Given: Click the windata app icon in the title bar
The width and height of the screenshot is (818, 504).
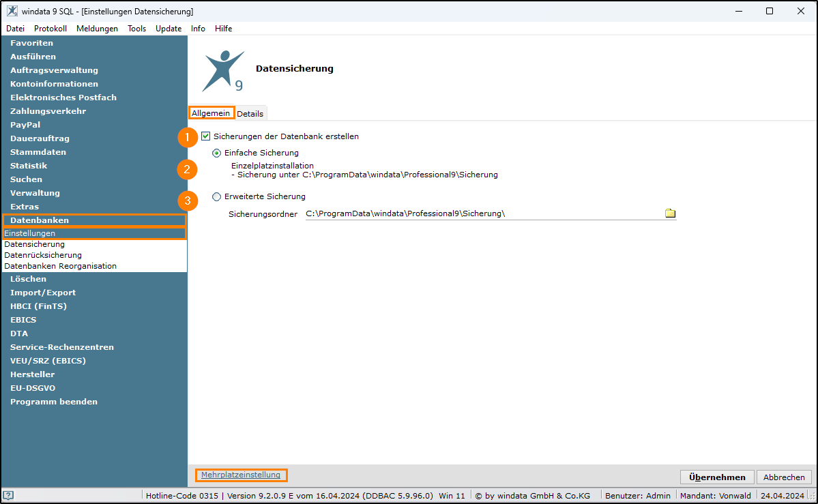Looking at the screenshot, I should click(x=12, y=11).
